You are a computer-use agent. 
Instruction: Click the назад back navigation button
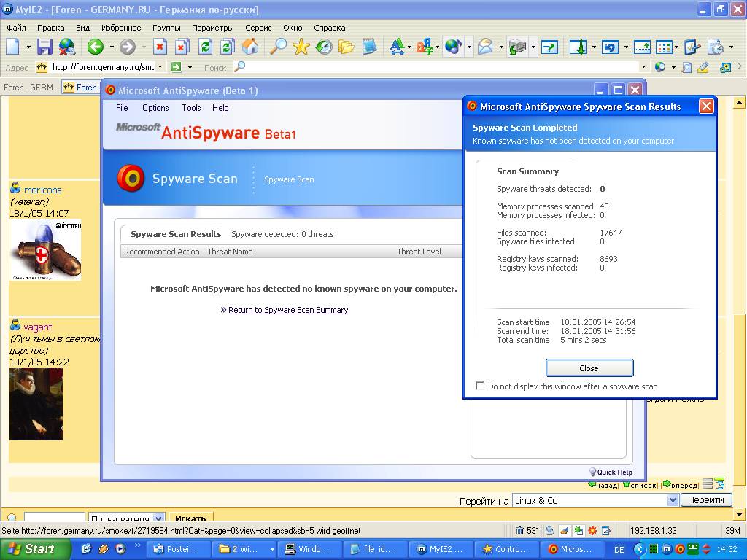click(x=603, y=485)
